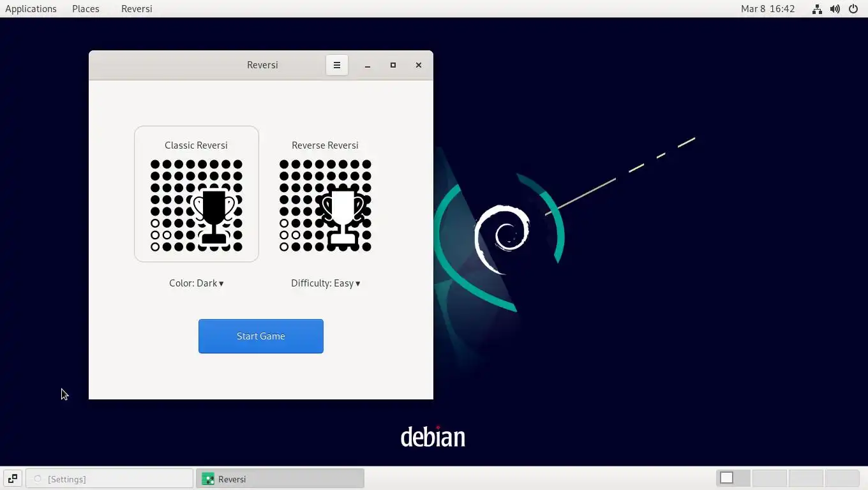Switch to the third workspace
868x490 pixels.
point(806,478)
